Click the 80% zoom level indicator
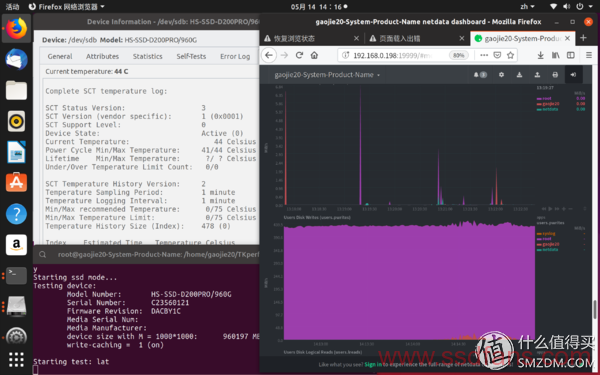This screenshot has height=375, width=600. pyautogui.click(x=458, y=55)
